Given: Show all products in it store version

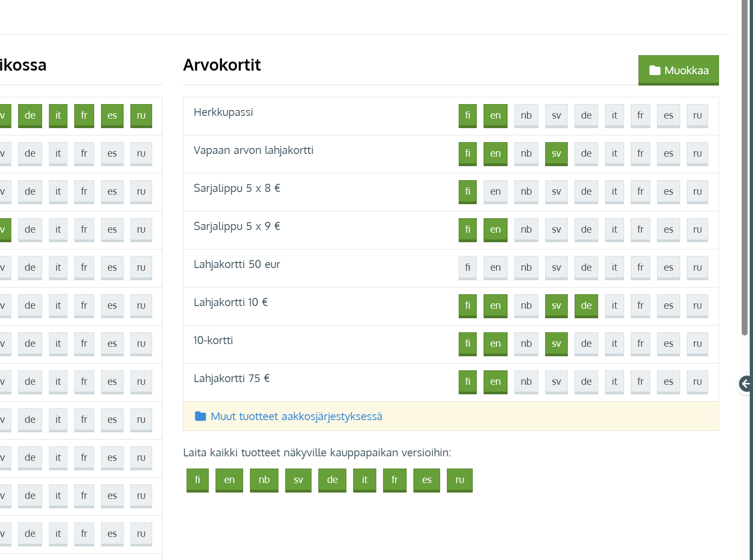Looking at the screenshot, I should [x=365, y=480].
